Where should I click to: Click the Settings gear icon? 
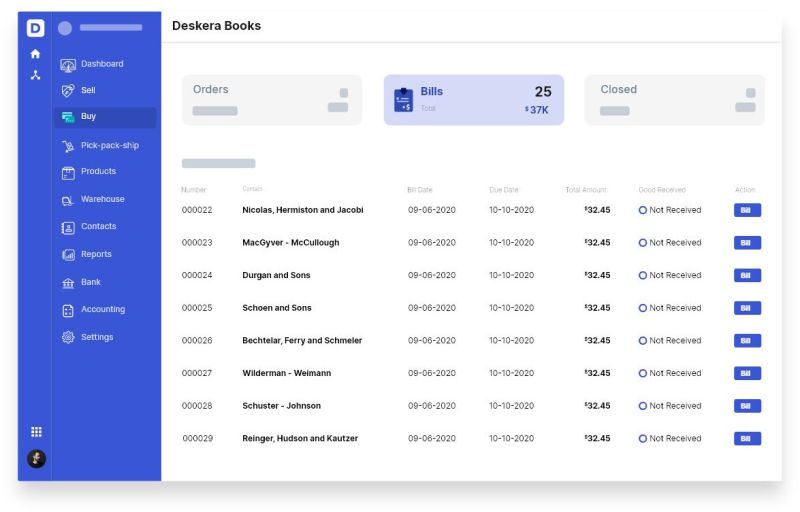[68, 337]
